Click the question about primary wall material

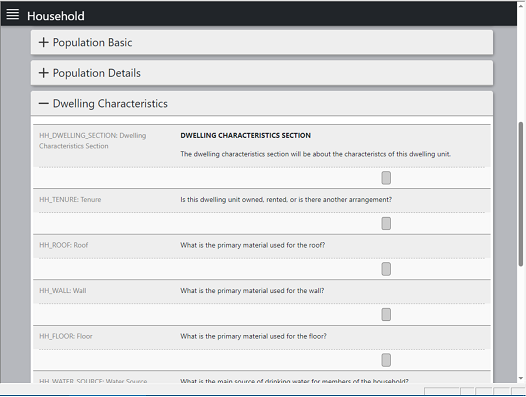pyautogui.click(x=252, y=291)
